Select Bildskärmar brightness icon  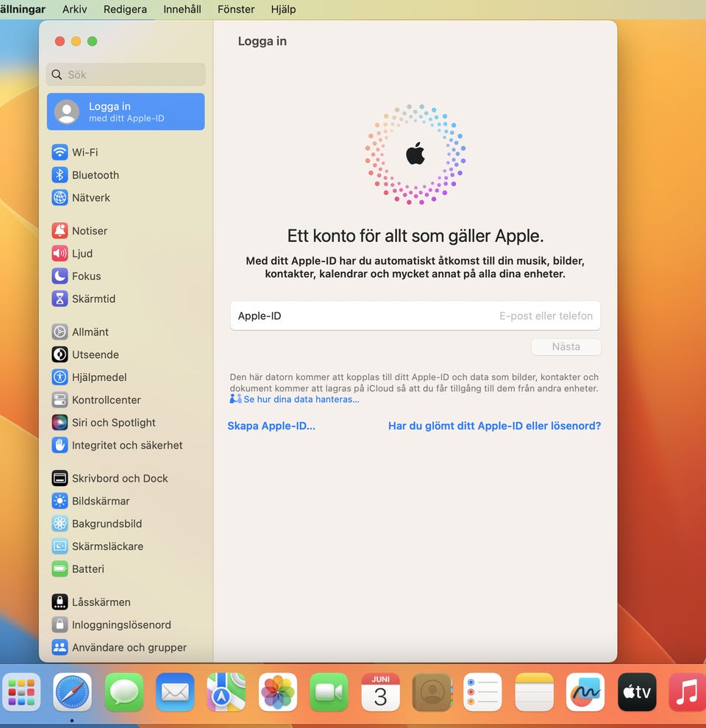(60, 501)
